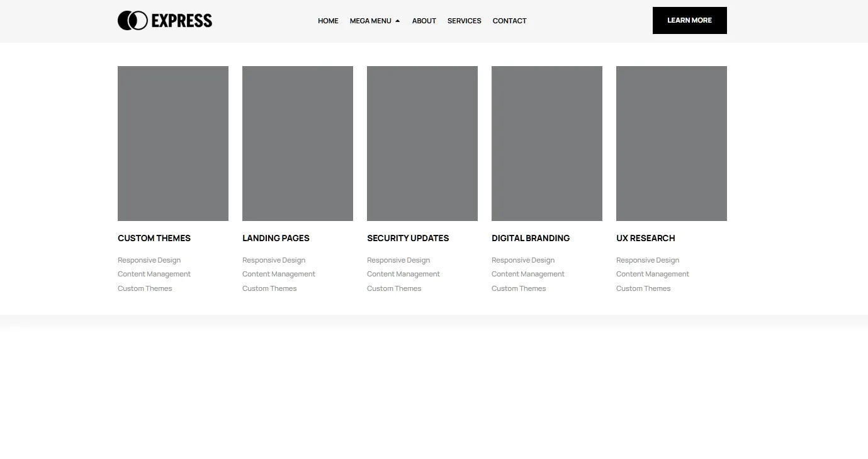
Task: Open the thumbnail above Landing Pages
Action: [x=298, y=144]
